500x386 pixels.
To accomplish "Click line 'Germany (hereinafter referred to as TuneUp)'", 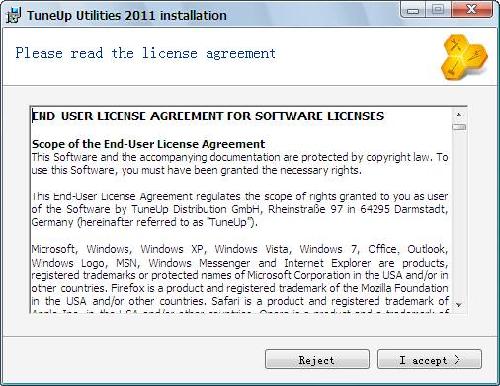I will click(145, 222).
